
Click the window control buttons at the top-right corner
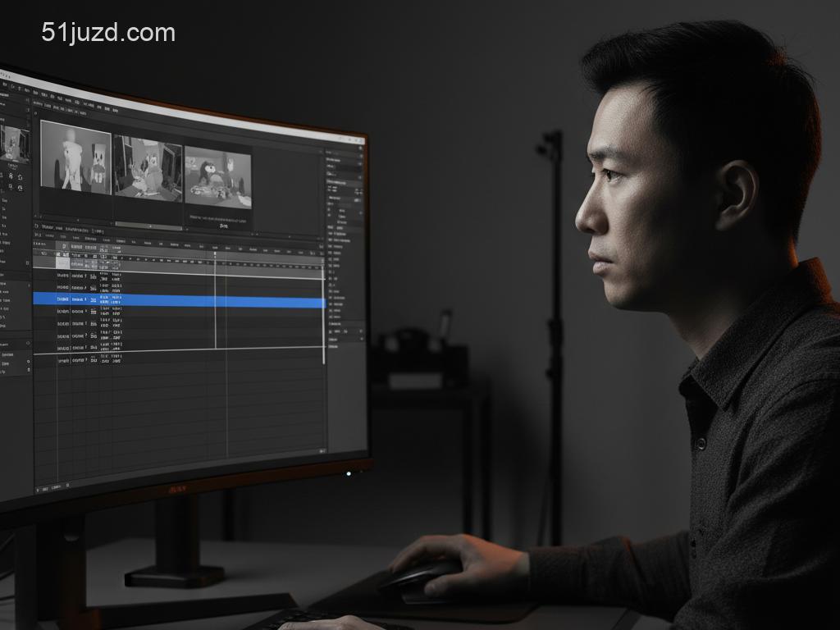click(x=354, y=140)
